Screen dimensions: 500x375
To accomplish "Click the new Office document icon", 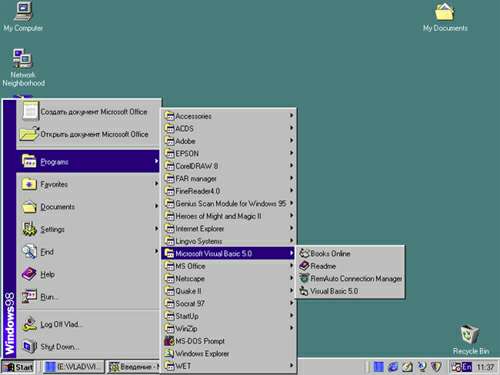I will 30,111.
